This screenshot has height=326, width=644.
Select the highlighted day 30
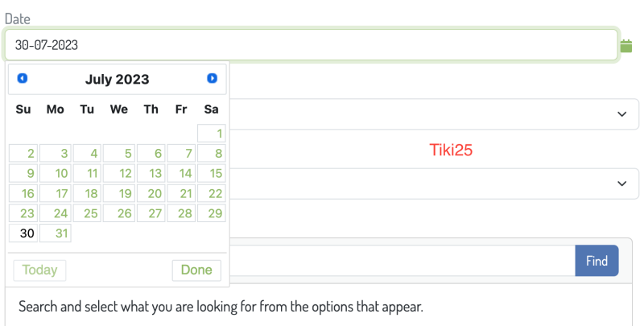click(x=23, y=233)
